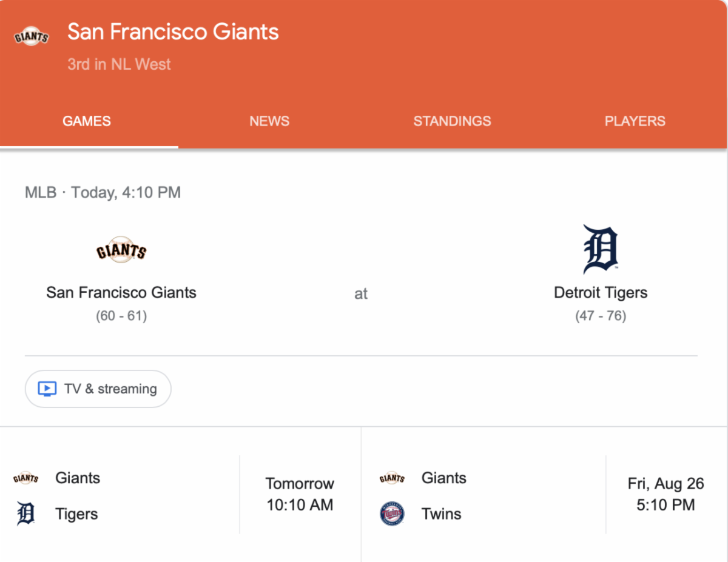
Task: Click the Giants record (60 - 61)
Action: [x=121, y=316]
